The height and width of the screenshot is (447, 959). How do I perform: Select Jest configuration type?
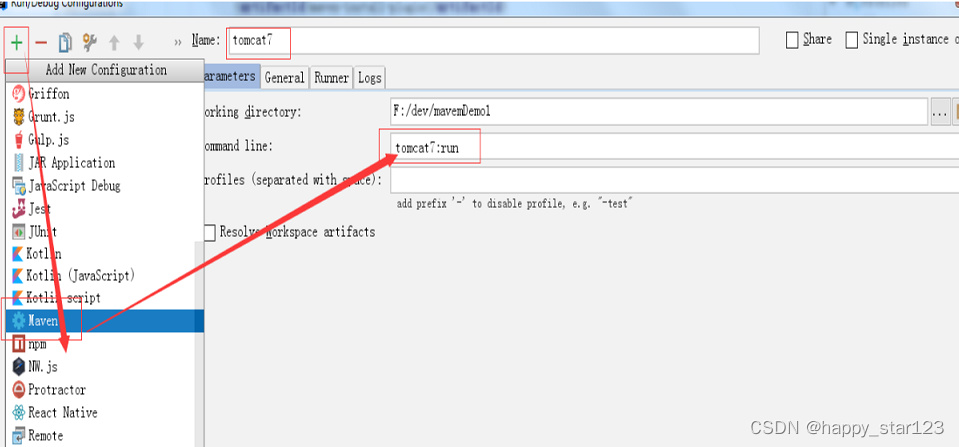(x=104, y=209)
